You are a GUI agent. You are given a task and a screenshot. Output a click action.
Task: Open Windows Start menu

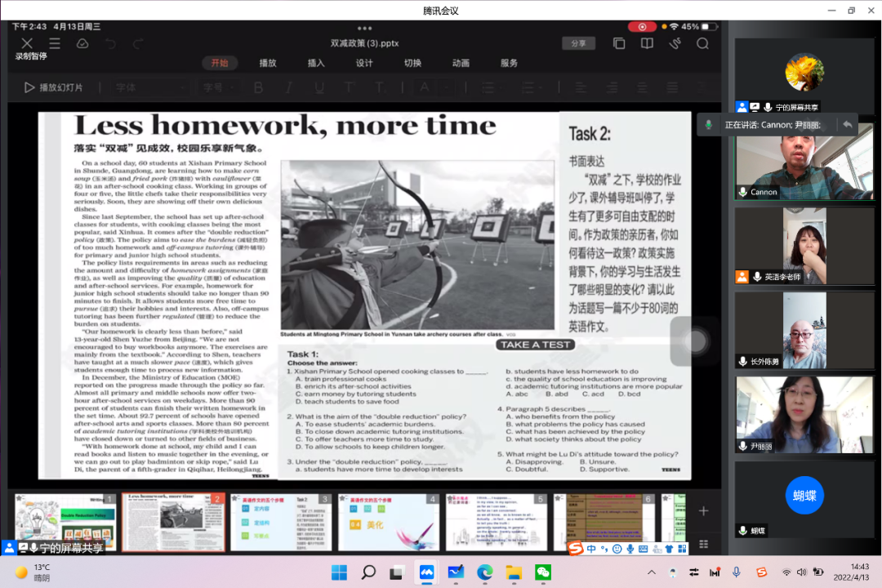[339, 572]
